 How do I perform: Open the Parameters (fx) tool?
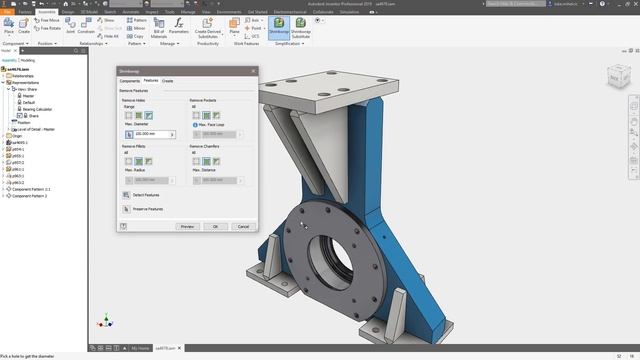click(179, 25)
